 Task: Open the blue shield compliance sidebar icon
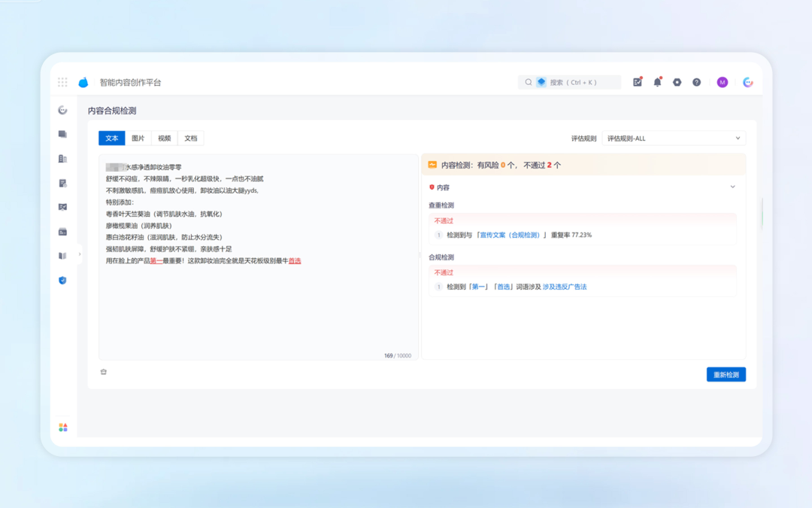[x=62, y=281]
